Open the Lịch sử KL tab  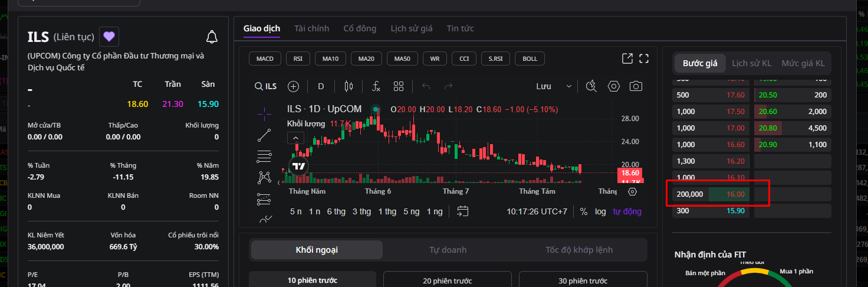coord(751,63)
